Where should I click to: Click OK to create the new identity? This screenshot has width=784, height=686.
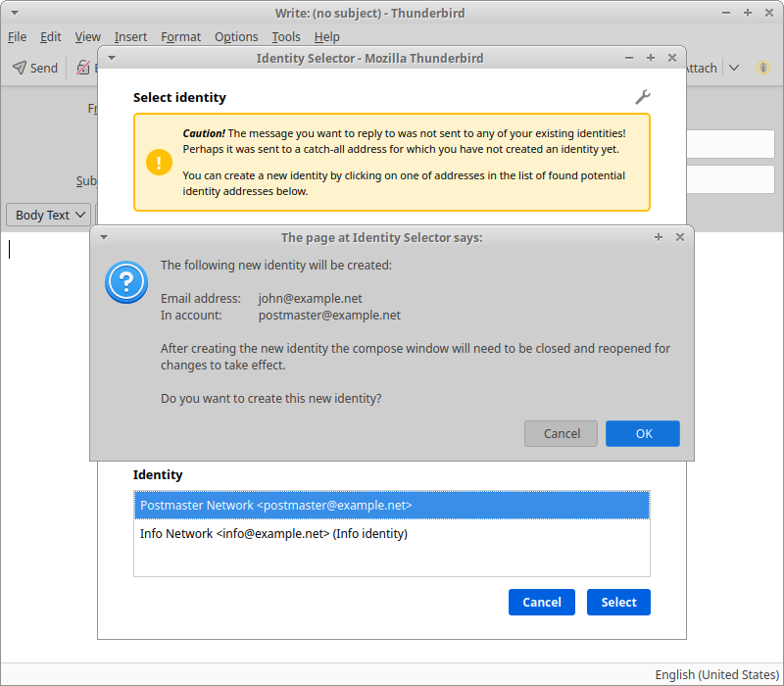tap(643, 433)
